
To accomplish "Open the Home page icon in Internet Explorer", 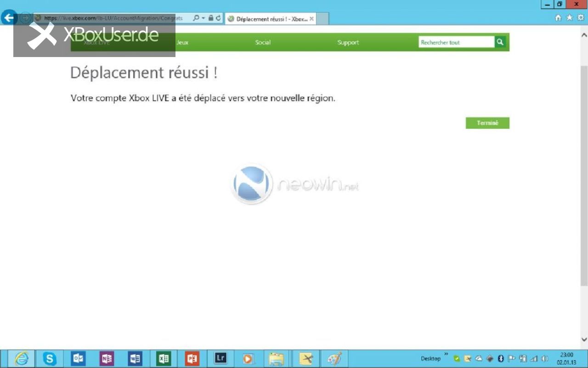I will pos(558,18).
